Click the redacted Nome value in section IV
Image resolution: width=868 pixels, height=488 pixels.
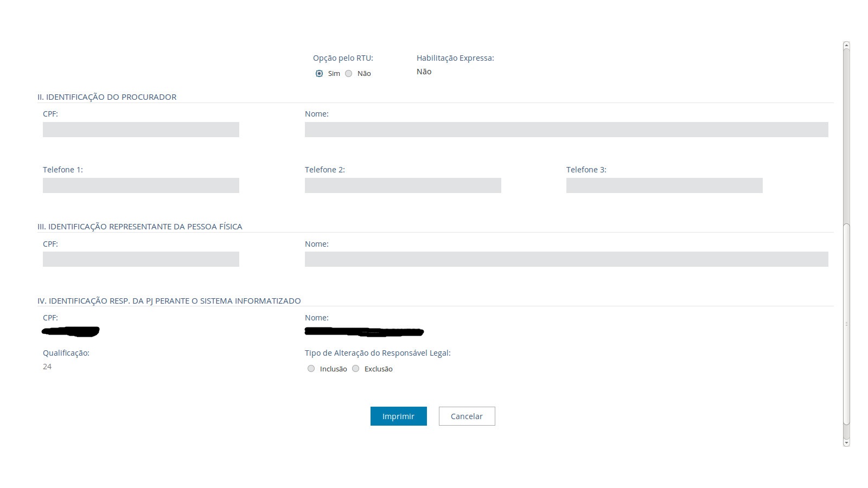363,331
